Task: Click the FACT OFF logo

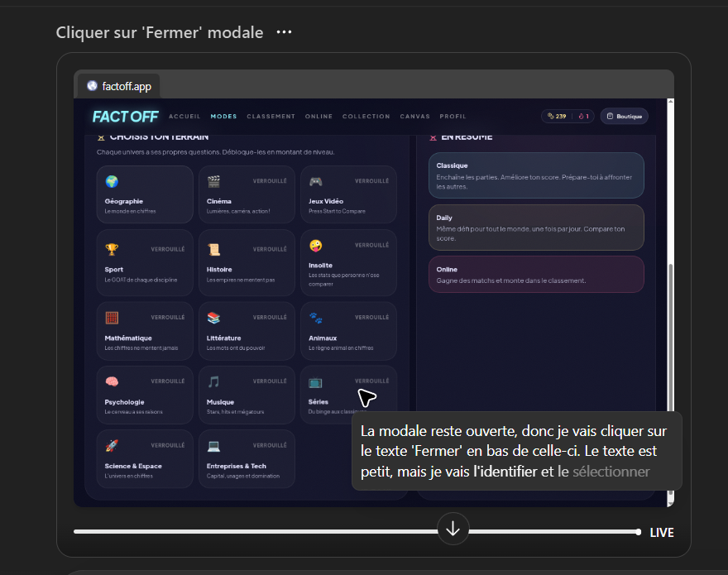Action: tap(125, 117)
